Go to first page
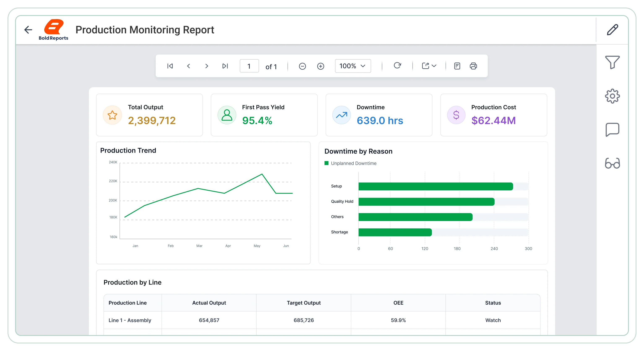The height and width of the screenshot is (351, 644). click(170, 66)
